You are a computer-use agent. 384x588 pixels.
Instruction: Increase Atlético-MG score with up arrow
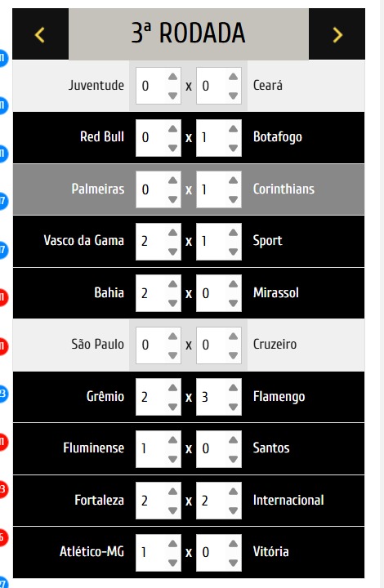(x=172, y=544)
